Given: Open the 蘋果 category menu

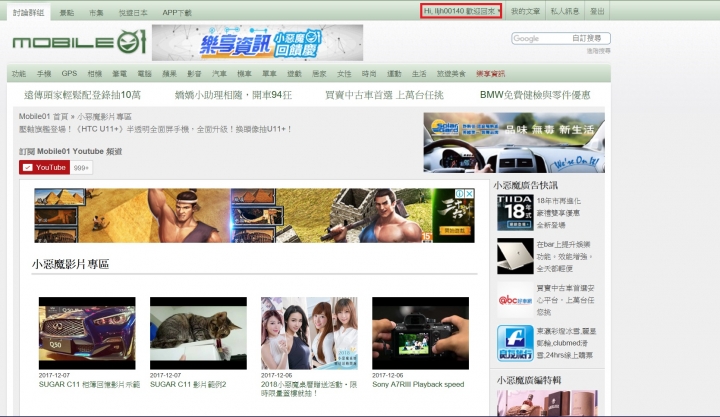Looking at the screenshot, I should point(169,73).
